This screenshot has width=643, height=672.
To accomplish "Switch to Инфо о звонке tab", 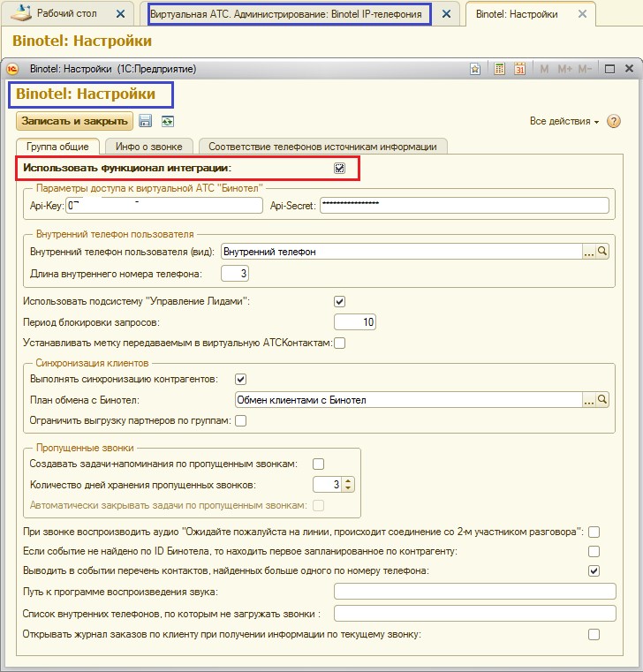I will pyautogui.click(x=148, y=147).
